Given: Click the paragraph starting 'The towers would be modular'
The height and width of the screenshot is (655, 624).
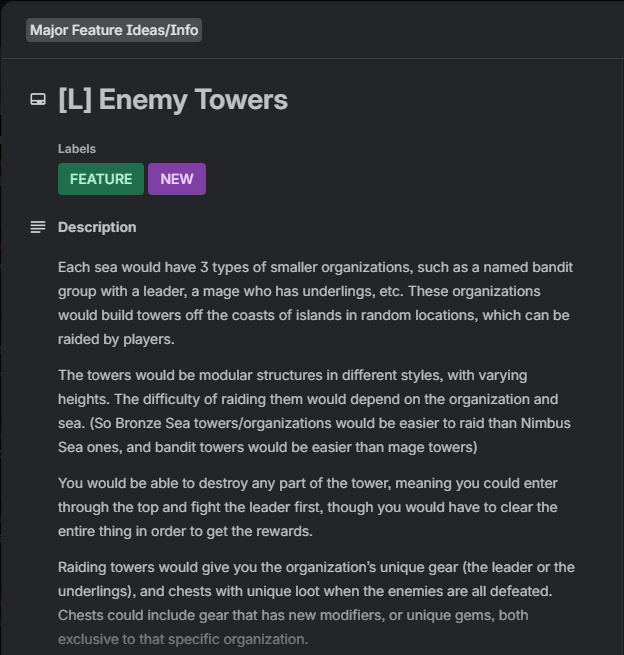Looking at the screenshot, I should (314, 411).
